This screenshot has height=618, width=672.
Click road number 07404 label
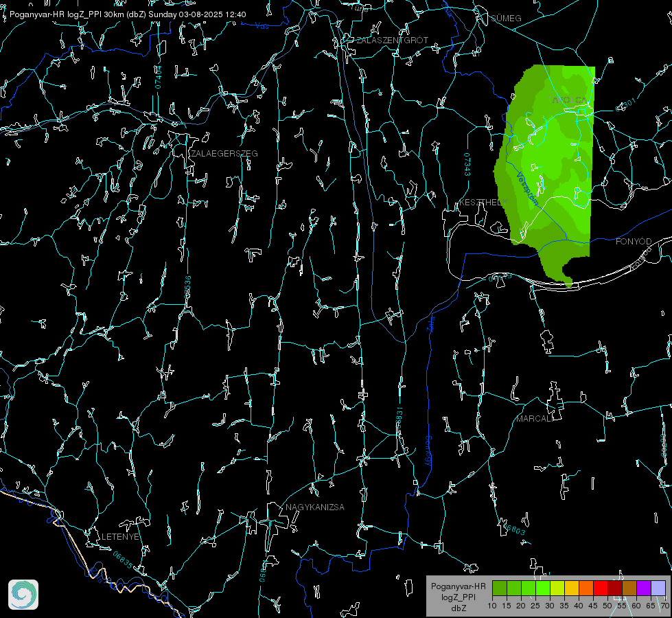[x=158, y=78]
